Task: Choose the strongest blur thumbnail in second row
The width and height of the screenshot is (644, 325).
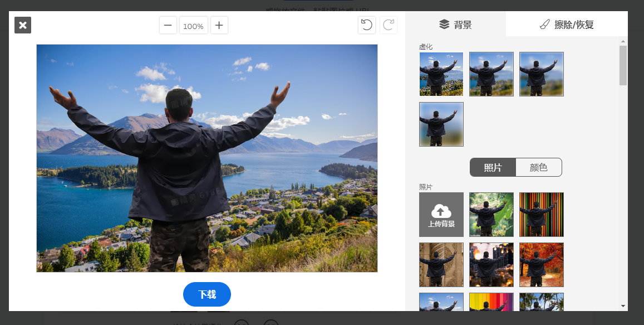Action: pos(441,124)
